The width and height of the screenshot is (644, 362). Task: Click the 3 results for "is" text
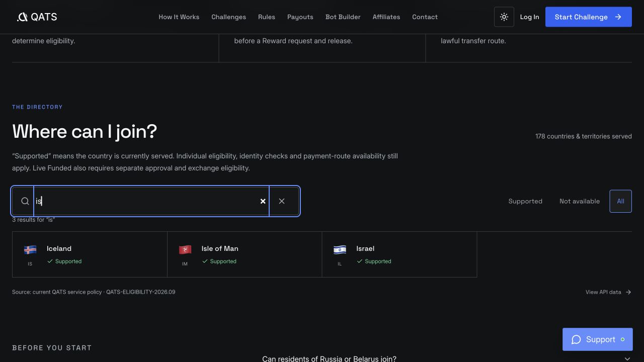pyautogui.click(x=34, y=220)
